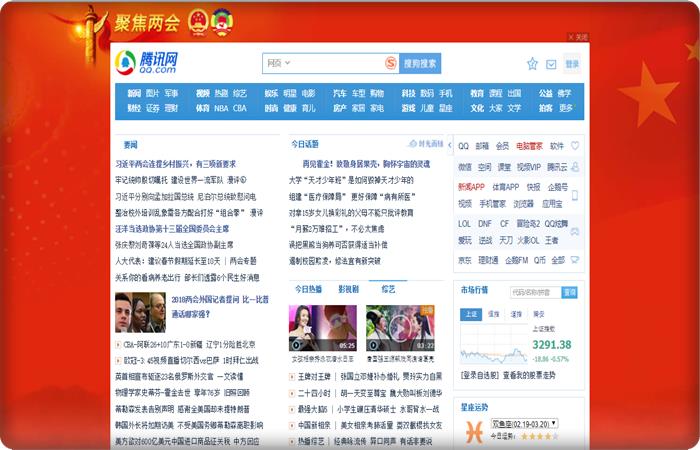Click the foreign reporters photo thumbnail
Image resolution: width=700 pixels, height=450 pixels.
pos(140,312)
